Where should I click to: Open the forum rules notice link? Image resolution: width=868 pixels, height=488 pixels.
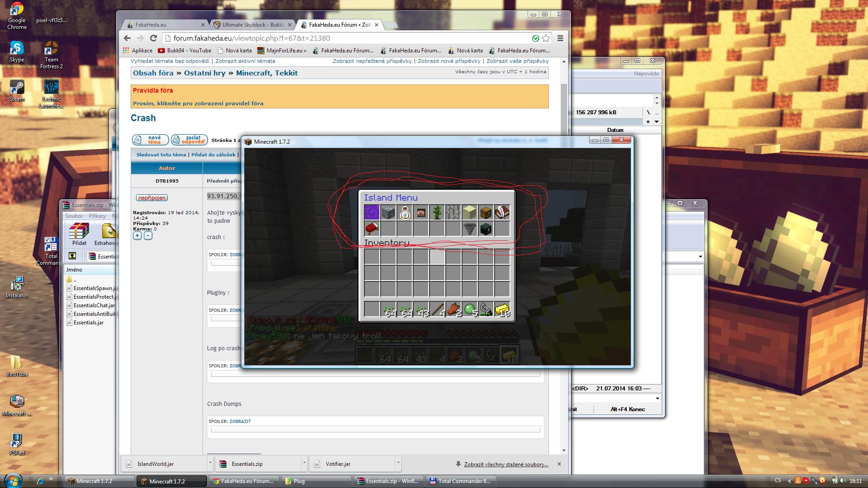[198, 103]
